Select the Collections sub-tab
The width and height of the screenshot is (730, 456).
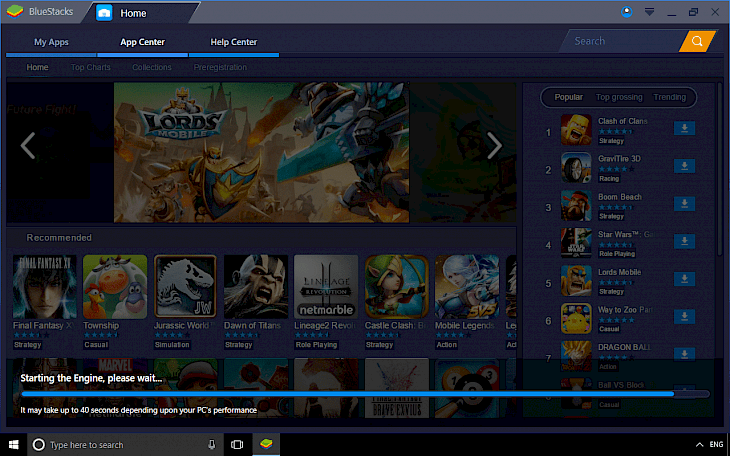coord(152,67)
